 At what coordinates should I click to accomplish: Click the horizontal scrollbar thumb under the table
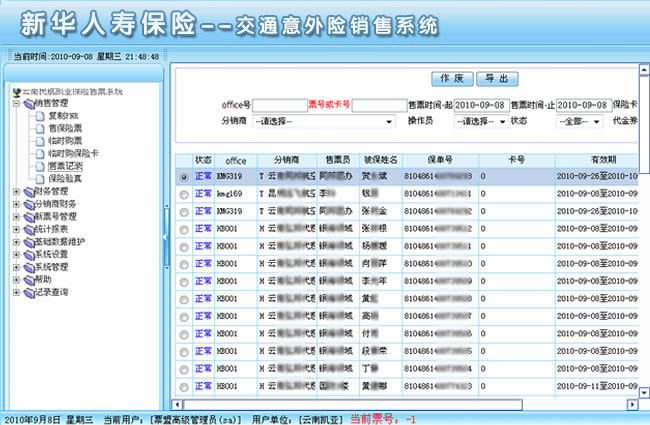click(352, 404)
